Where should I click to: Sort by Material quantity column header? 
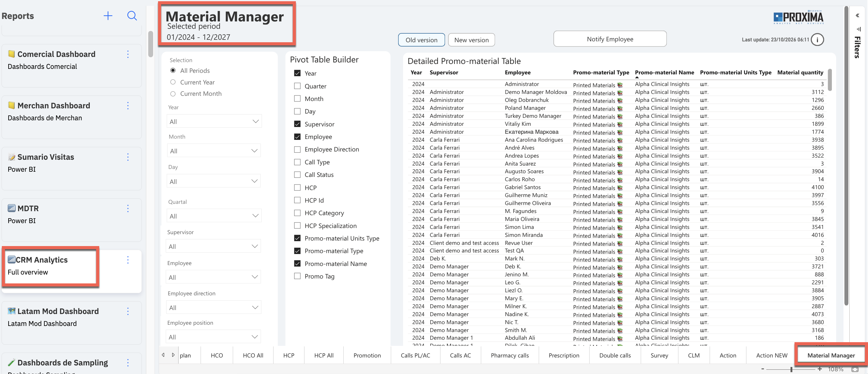[800, 72]
